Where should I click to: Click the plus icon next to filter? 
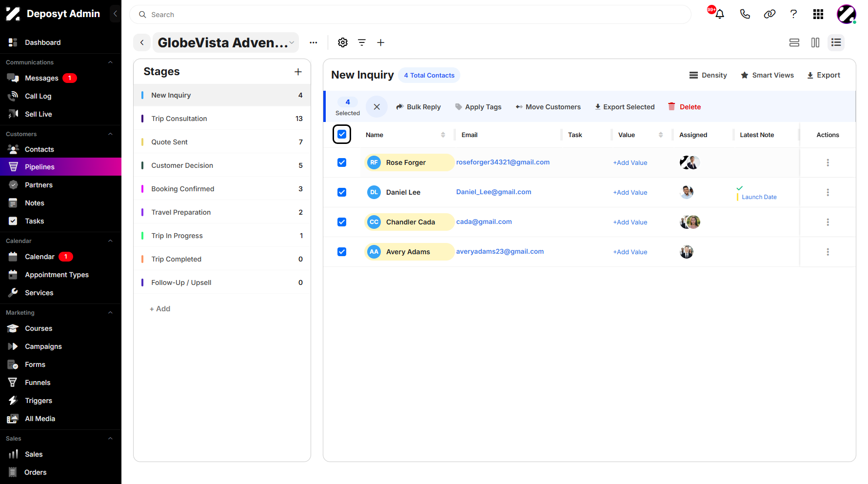click(381, 42)
